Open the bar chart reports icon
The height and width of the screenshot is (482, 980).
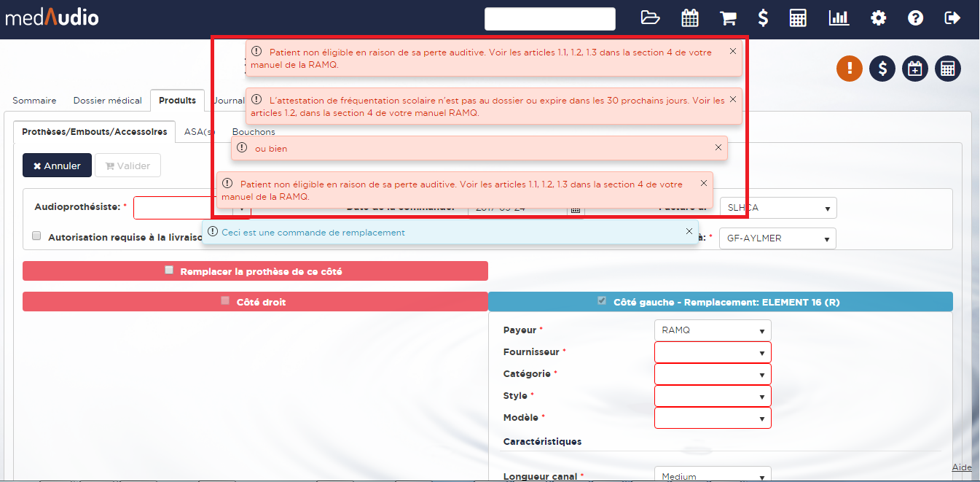pos(839,18)
